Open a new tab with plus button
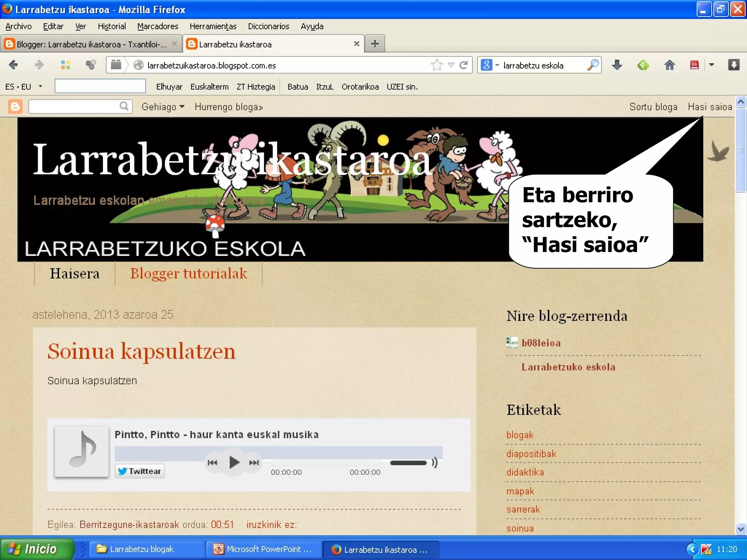The image size is (747, 560). point(375,44)
